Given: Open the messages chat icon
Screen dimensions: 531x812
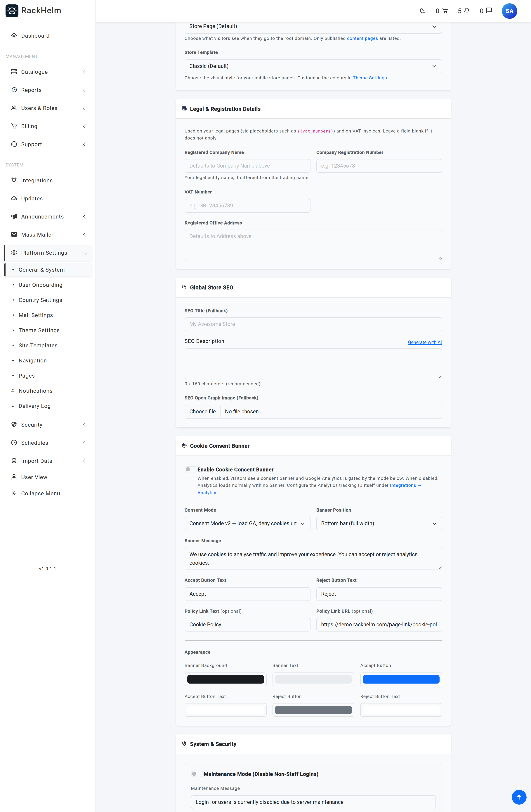Looking at the screenshot, I should pos(489,11).
